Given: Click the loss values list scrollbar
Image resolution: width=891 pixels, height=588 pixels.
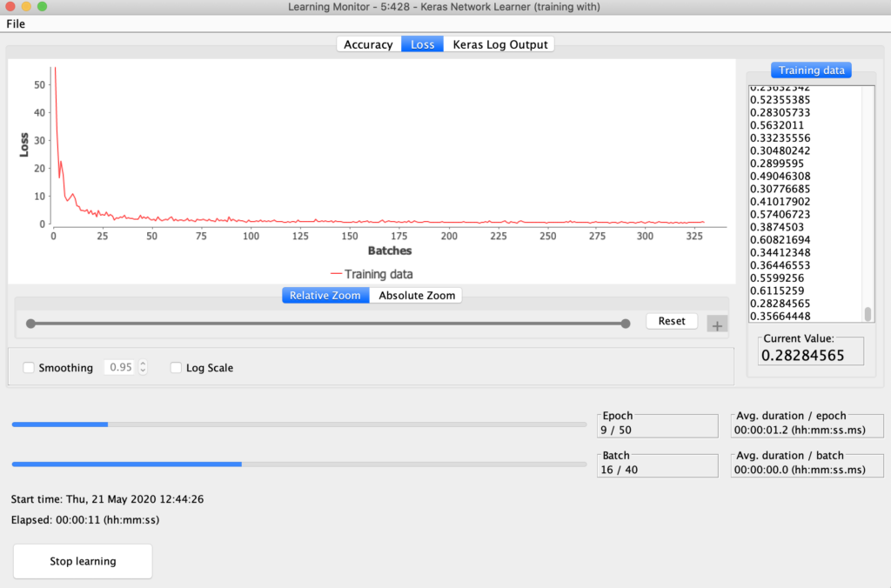Looking at the screenshot, I should [x=868, y=314].
